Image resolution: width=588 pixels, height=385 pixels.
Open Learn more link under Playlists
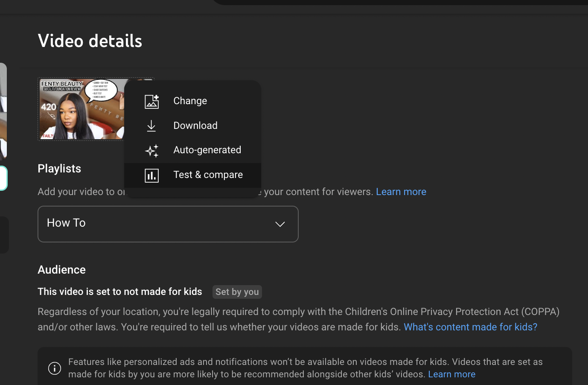click(401, 192)
